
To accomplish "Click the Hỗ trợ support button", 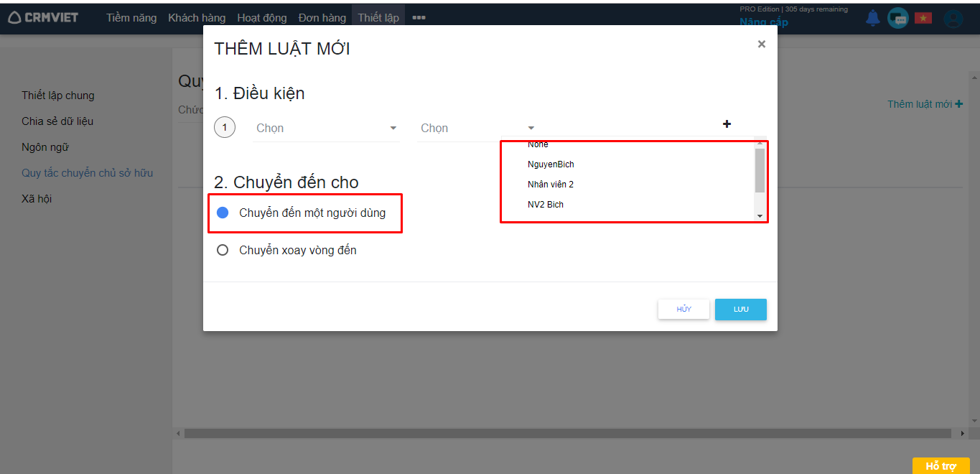I will [941, 466].
